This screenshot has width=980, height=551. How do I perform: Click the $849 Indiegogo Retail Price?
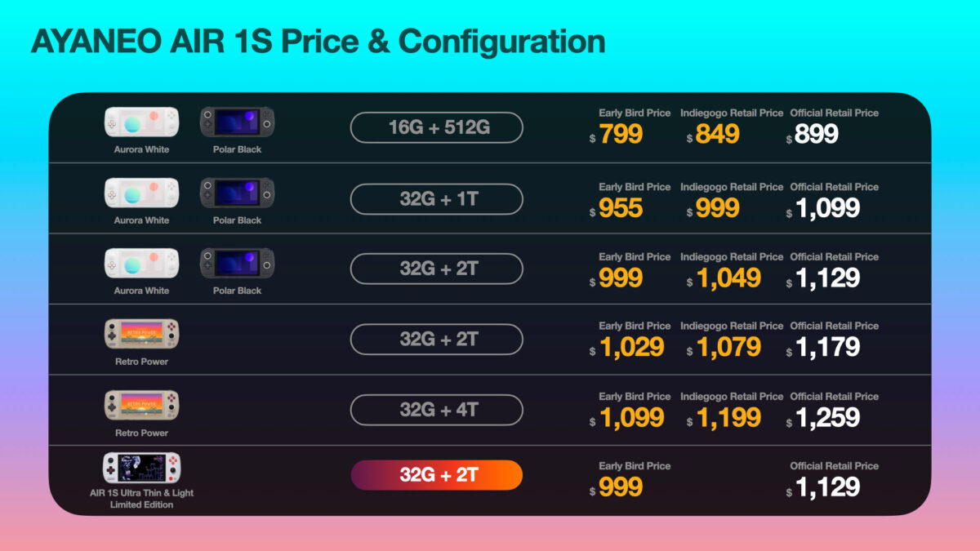(717, 134)
